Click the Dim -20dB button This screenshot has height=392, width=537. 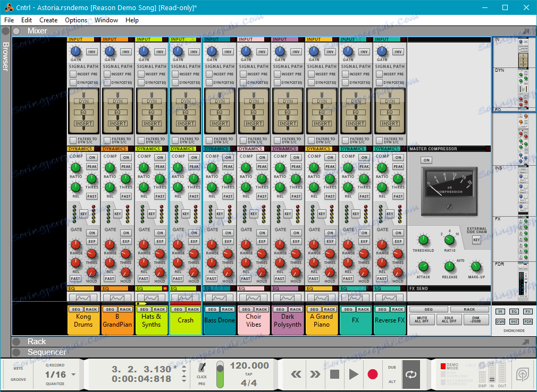(477, 320)
